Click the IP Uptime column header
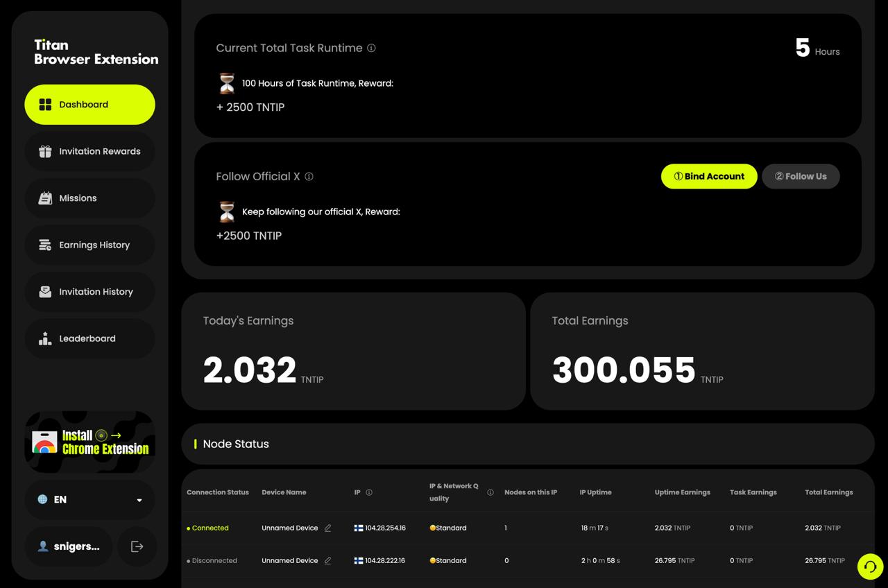This screenshot has height=588, width=888. click(596, 492)
